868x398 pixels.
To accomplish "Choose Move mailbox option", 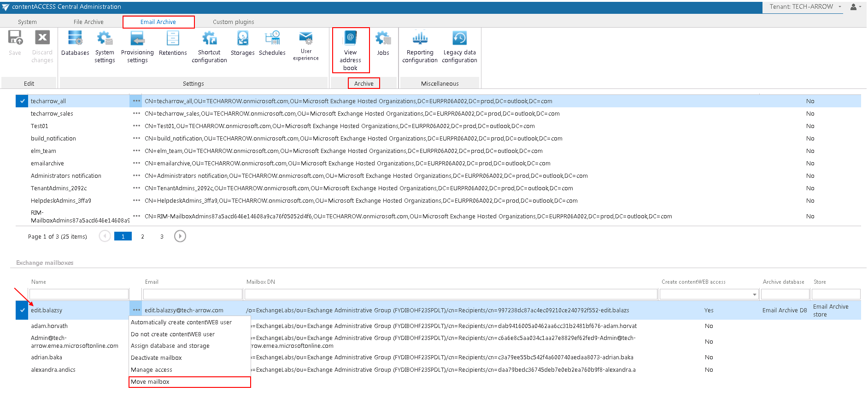I will 189,382.
